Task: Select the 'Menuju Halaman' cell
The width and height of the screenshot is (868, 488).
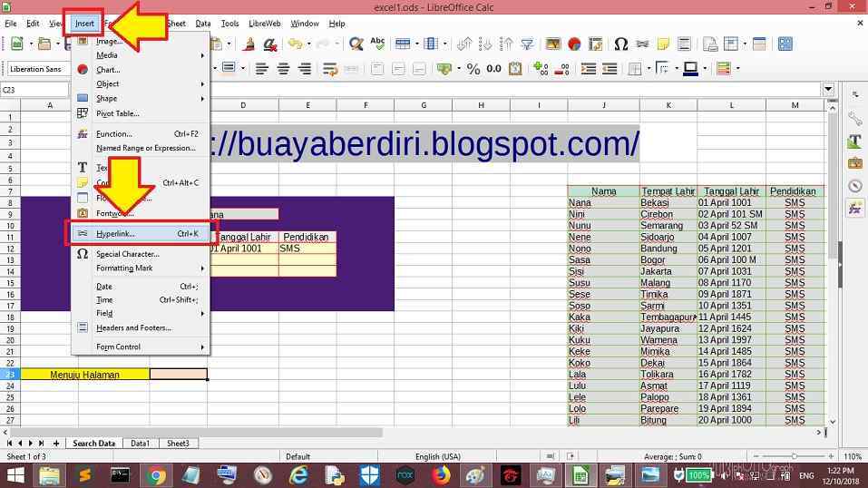Action: pyautogui.click(x=84, y=375)
